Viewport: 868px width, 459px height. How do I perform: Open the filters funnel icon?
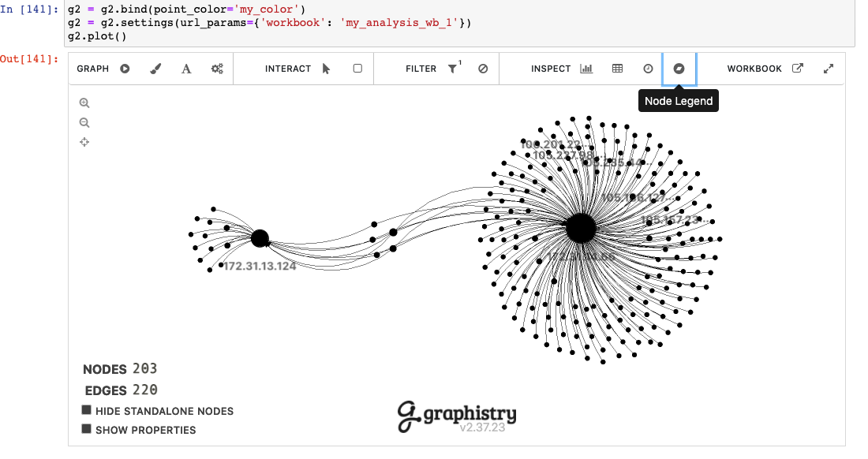coord(454,68)
